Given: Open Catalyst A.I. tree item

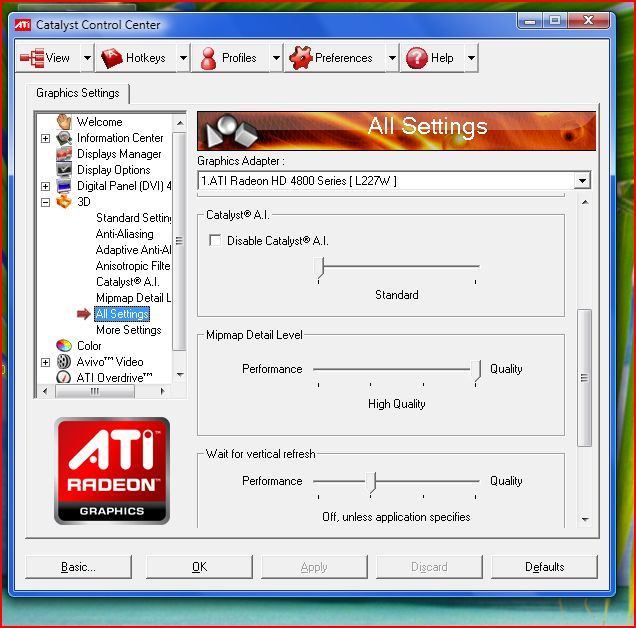Looking at the screenshot, I should pos(127,282).
